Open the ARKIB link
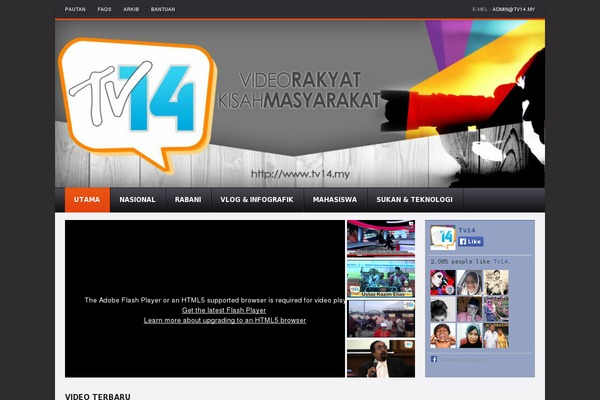 point(131,9)
